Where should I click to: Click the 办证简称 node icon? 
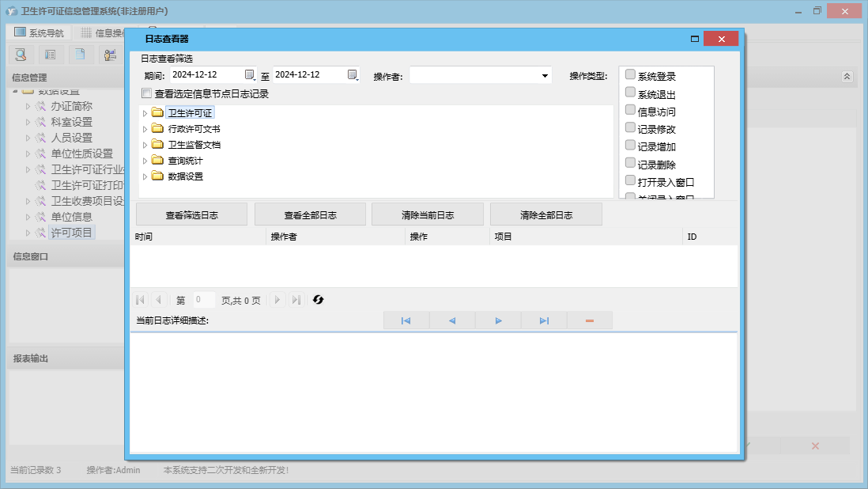(41, 106)
